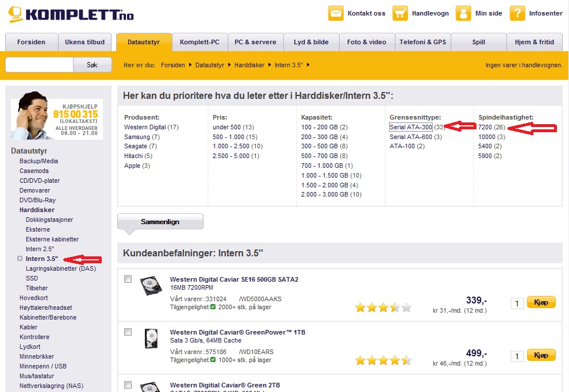Buy the GreenPower 1TB with Kjøp
The height and width of the screenshot is (392, 569).
(x=541, y=355)
